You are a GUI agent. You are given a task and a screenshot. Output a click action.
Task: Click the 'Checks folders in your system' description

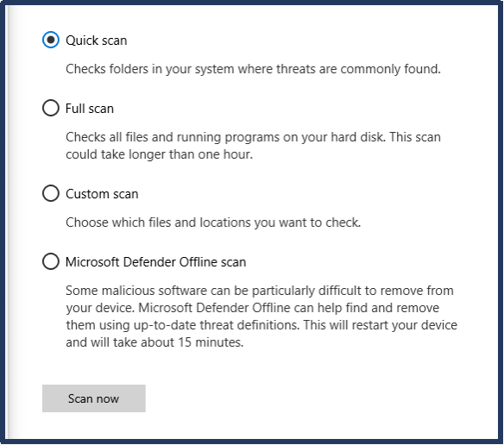pyautogui.click(x=253, y=69)
